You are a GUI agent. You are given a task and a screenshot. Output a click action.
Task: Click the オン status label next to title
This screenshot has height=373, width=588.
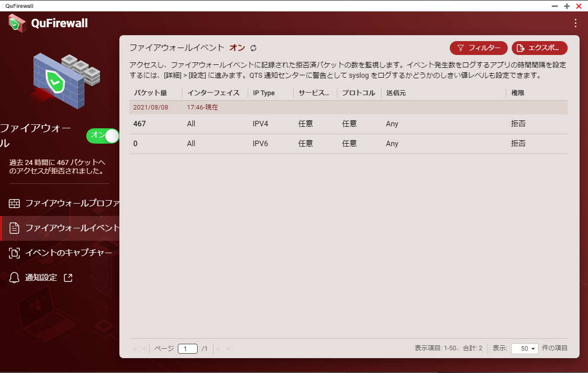237,48
